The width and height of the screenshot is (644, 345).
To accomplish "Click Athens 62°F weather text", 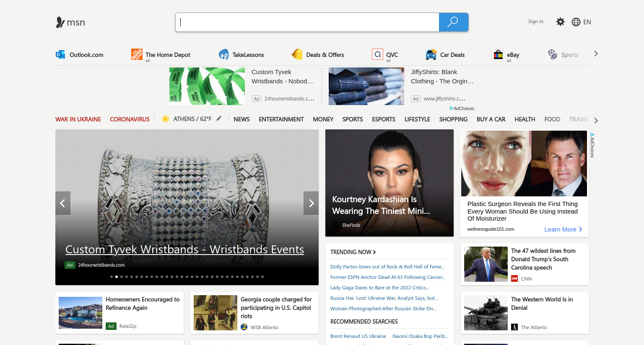I will coord(192,119).
